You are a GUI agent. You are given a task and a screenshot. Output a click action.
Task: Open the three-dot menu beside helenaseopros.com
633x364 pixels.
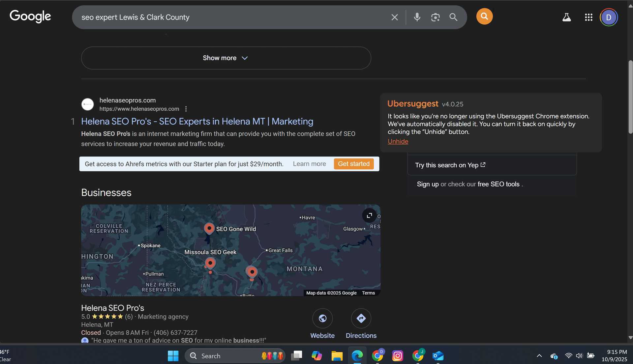point(186,109)
